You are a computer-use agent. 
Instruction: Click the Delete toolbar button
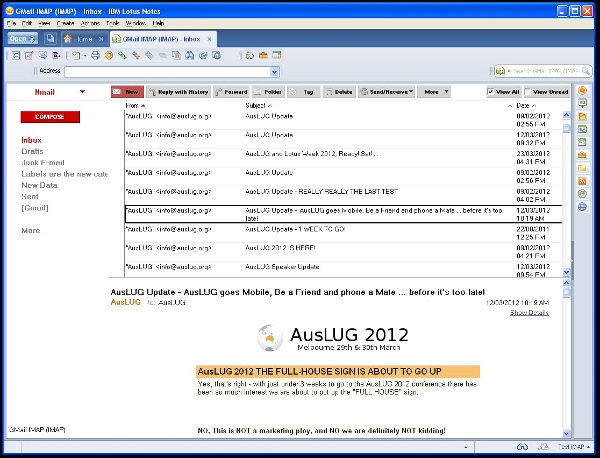point(338,92)
